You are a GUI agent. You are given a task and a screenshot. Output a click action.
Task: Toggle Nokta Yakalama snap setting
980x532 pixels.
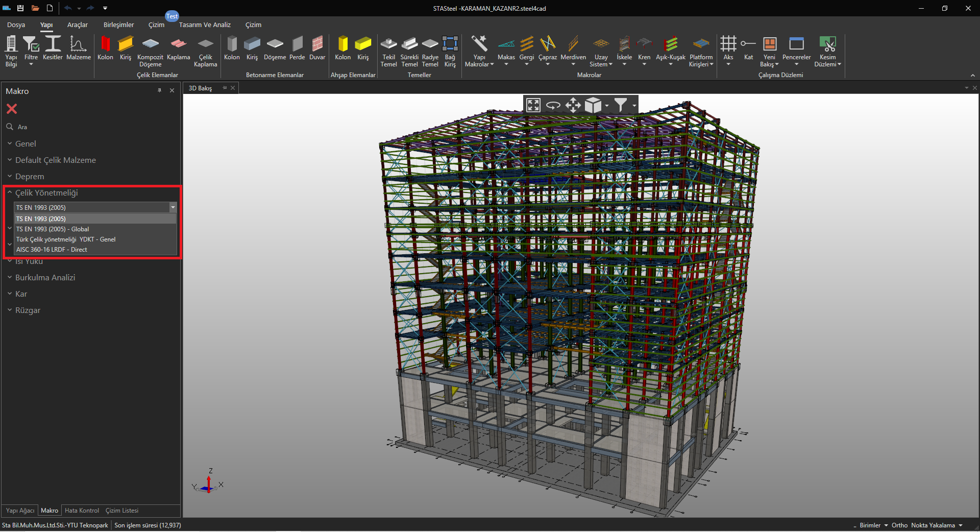[x=933, y=525]
